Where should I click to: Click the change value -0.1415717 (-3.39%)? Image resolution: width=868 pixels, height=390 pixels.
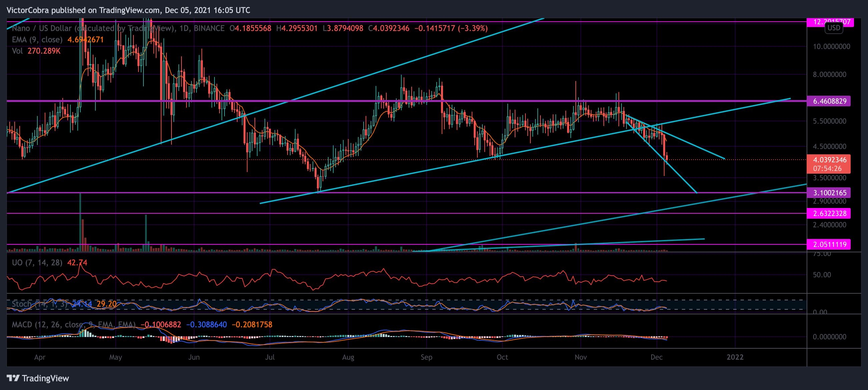(451, 28)
